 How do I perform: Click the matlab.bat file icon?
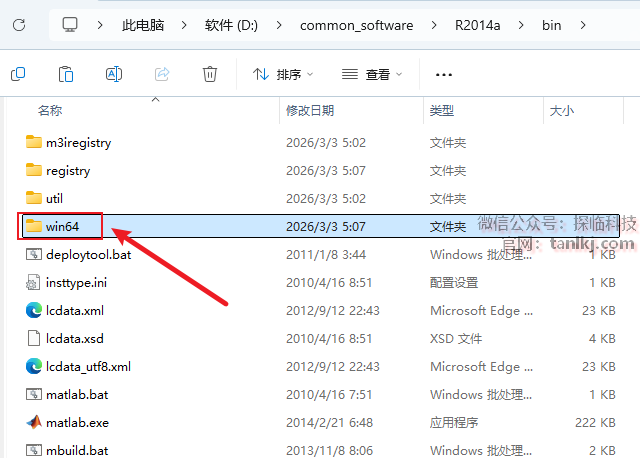[33, 394]
